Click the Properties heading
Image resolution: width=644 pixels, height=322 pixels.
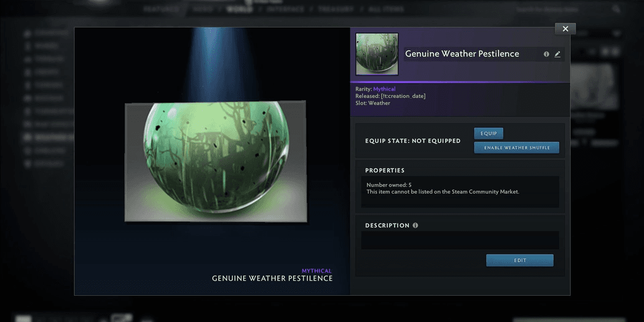385,170
